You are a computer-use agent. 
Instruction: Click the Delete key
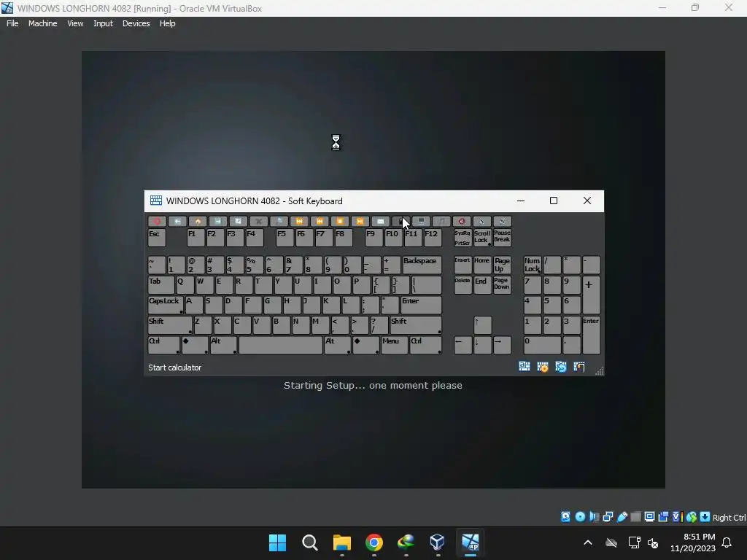(462, 285)
